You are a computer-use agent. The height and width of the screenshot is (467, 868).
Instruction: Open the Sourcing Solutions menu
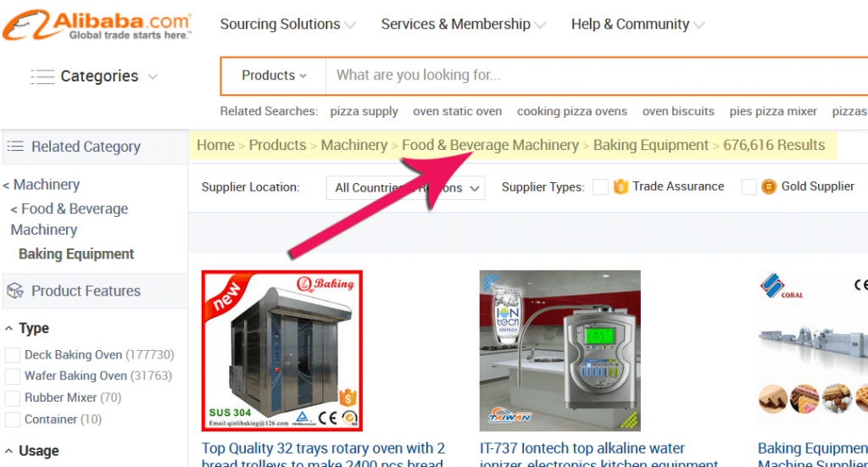[287, 25]
